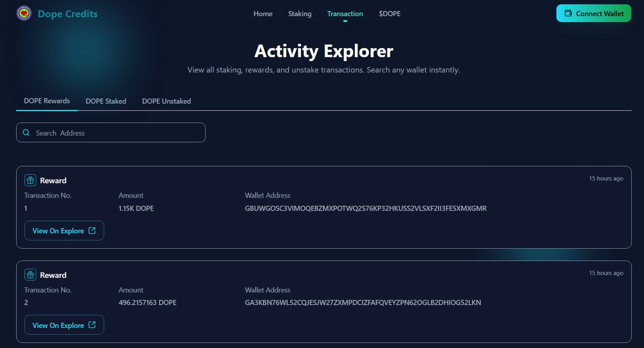Click wallet address starting with GA3KBN76
The image size is (644, 348).
[363, 302]
